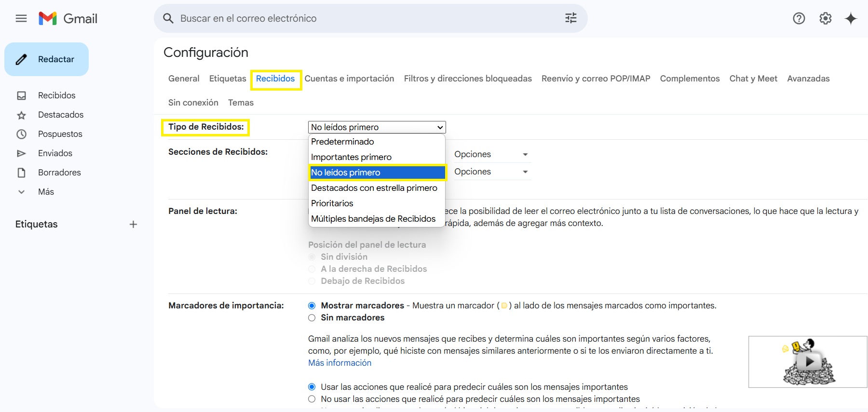Choose No usar las acciones radio option
The height and width of the screenshot is (412, 868).
click(x=312, y=399)
